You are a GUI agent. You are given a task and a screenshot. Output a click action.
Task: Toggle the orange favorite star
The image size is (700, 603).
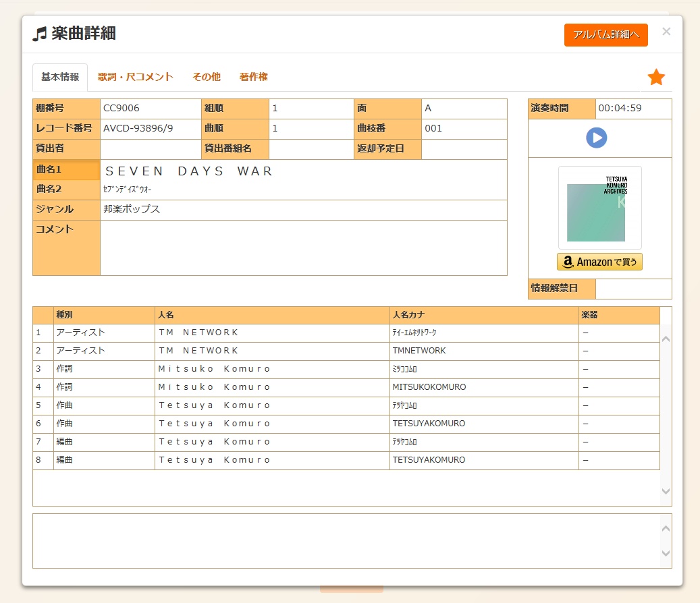[x=656, y=77]
